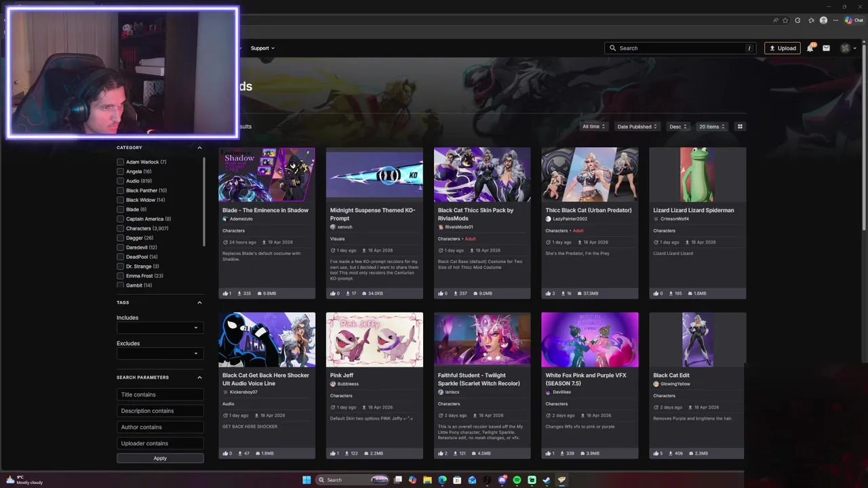The width and height of the screenshot is (868, 488).
Task: Collapse the Category section
Action: 199,148
